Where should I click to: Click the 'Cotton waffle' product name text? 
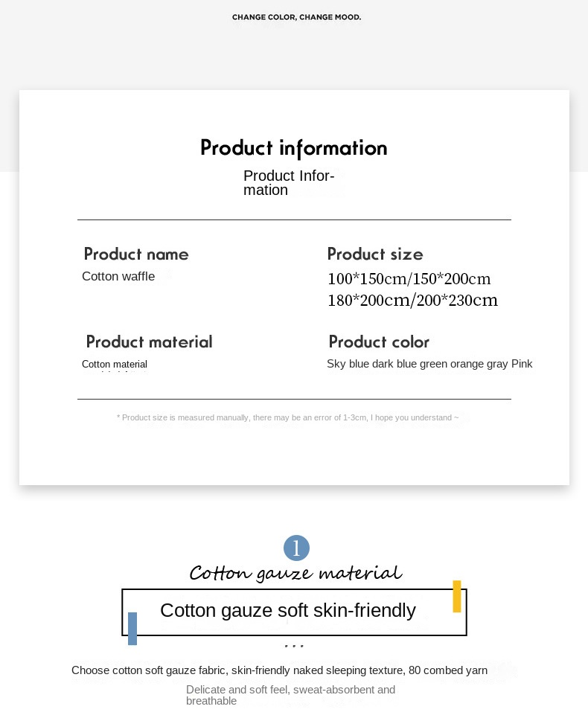tap(118, 276)
